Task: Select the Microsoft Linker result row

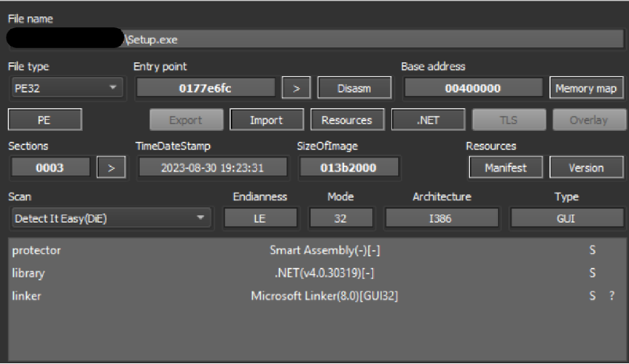Action: 321,296
